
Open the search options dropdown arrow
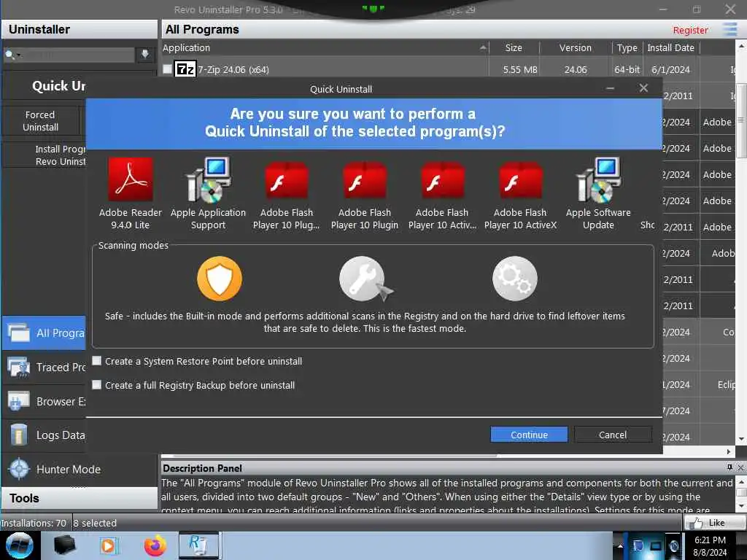[19, 55]
